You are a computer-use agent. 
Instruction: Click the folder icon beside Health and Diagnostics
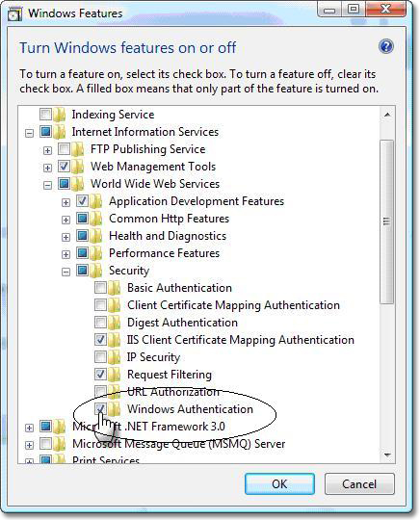pyautogui.click(x=97, y=236)
